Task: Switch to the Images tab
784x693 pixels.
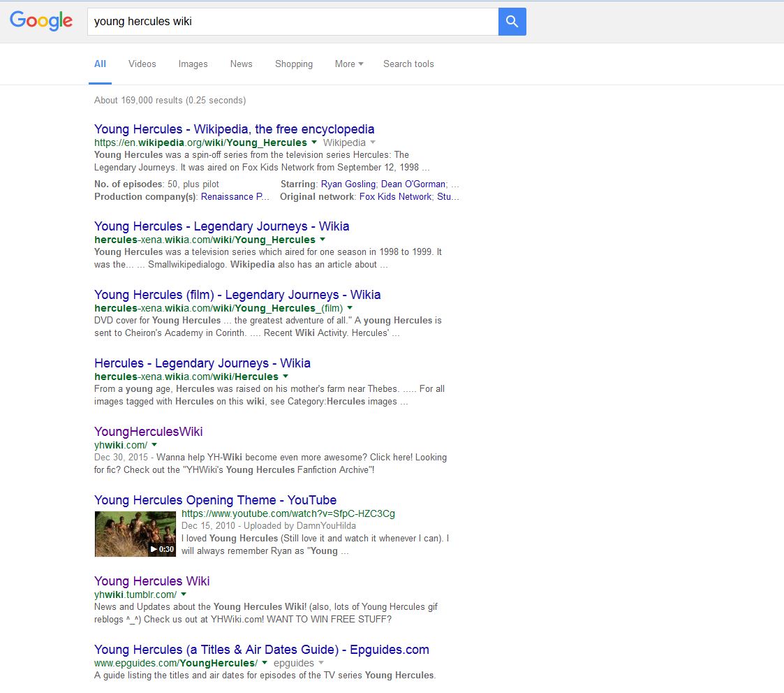Action: pyautogui.click(x=193, y=64)
